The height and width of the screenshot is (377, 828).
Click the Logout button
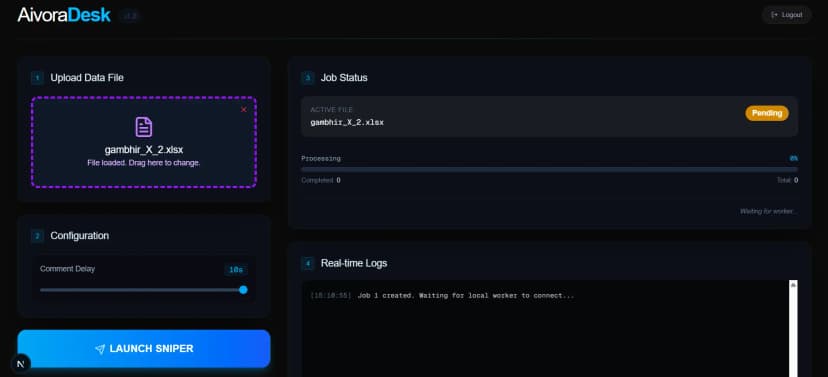tap(786, 15)
